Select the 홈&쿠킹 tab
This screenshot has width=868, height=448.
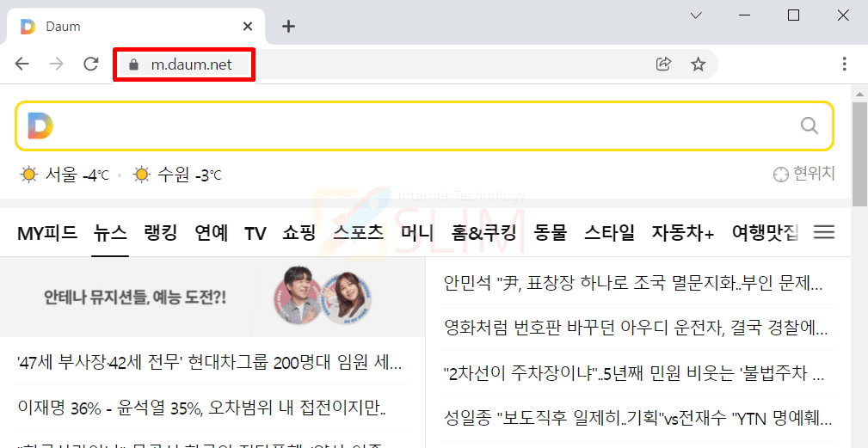483,233
